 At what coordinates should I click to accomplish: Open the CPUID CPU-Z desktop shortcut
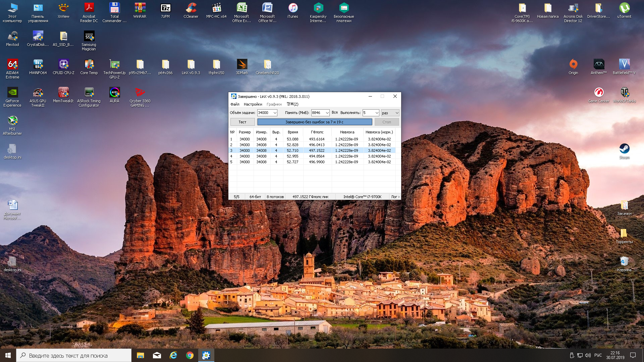coord(63,65)
